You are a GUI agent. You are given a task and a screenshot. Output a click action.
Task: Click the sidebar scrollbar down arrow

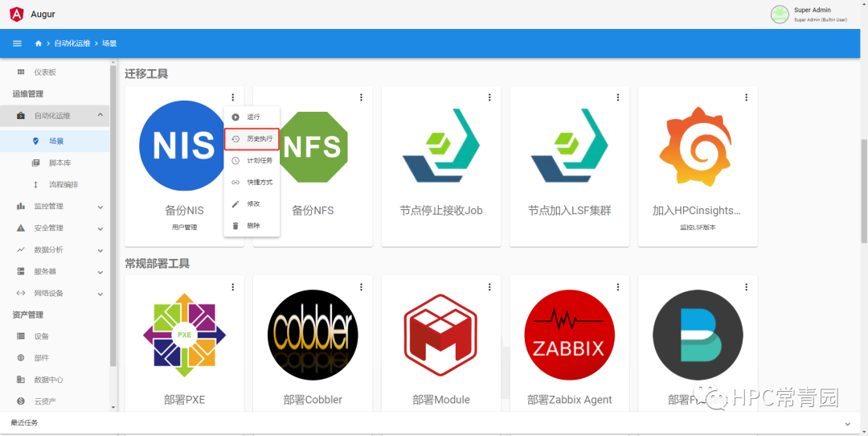pos(113,408)
